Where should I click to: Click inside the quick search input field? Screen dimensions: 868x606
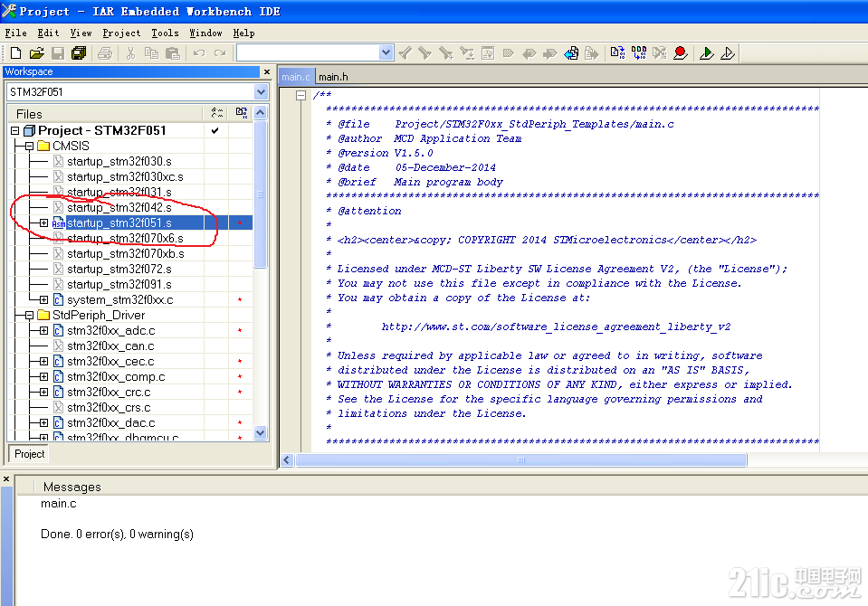click(x=309, y=52)
